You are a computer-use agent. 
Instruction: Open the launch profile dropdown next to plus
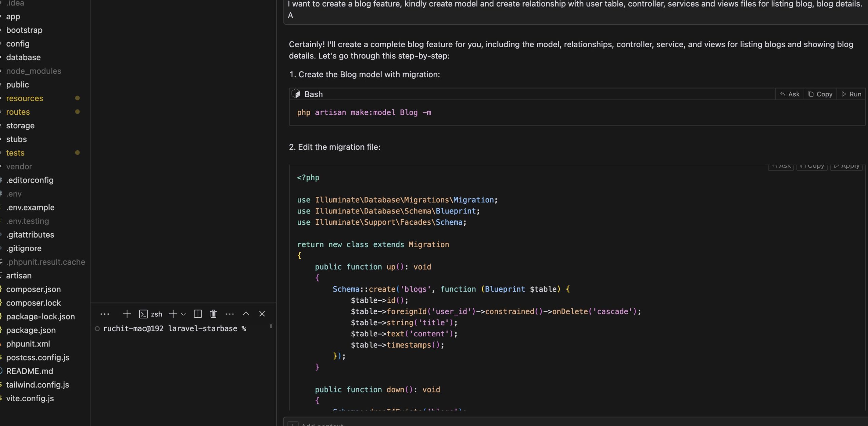coord(183,314)
